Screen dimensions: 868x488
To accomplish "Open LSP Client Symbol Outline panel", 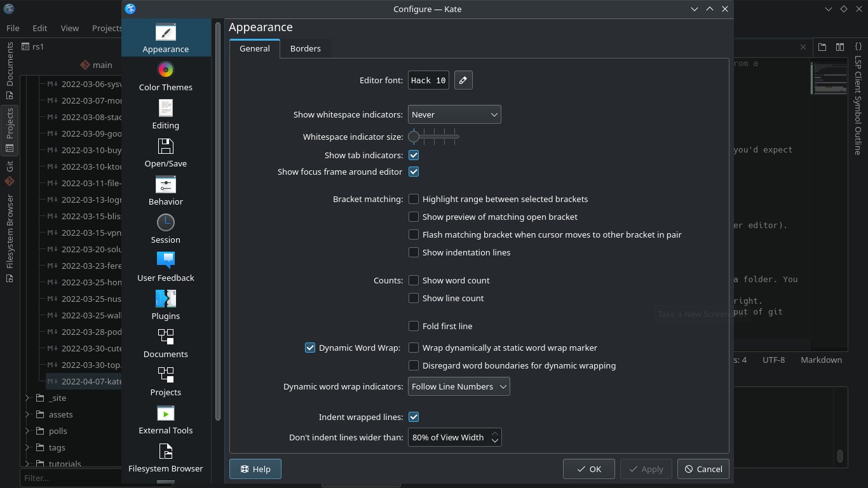I will point(858,98).
